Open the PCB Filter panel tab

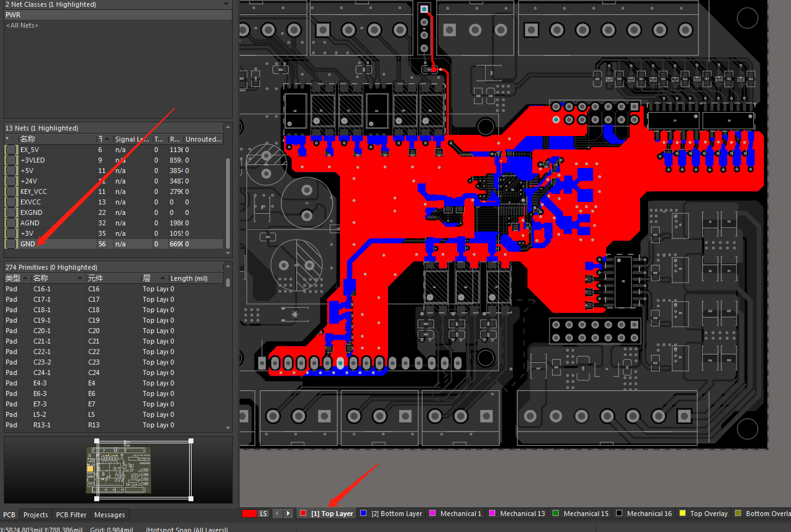71,515
